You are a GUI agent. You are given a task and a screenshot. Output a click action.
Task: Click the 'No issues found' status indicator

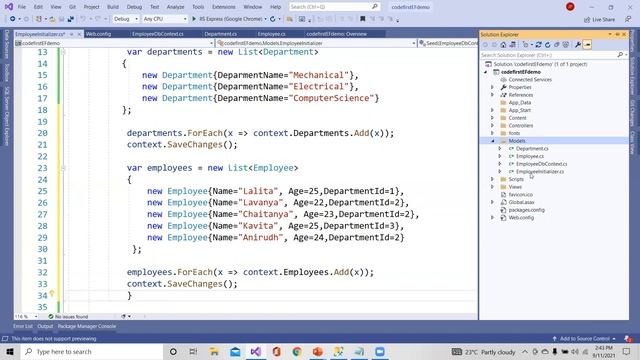coord(68,316)
